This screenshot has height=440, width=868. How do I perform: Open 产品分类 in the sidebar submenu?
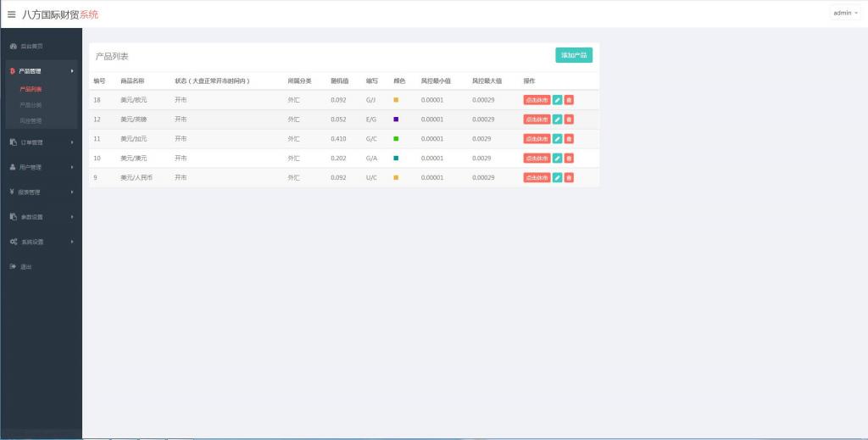point(31,105)
